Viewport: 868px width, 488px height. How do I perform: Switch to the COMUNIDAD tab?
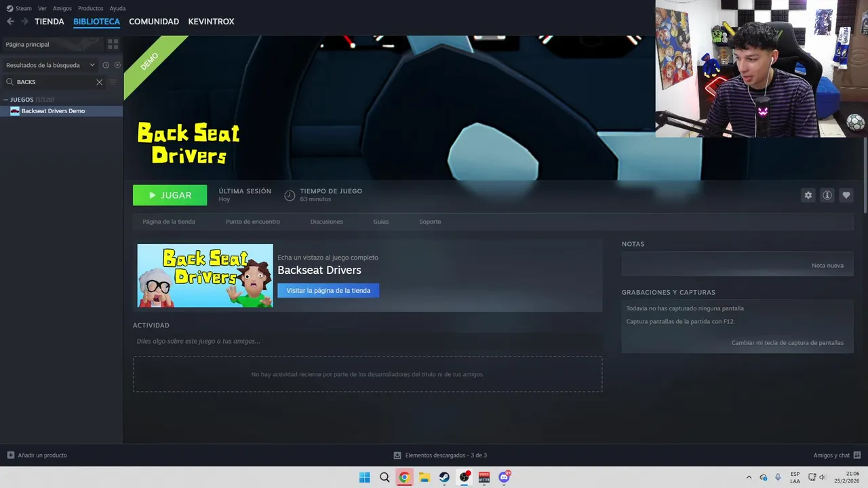click(x=154, y=22)
